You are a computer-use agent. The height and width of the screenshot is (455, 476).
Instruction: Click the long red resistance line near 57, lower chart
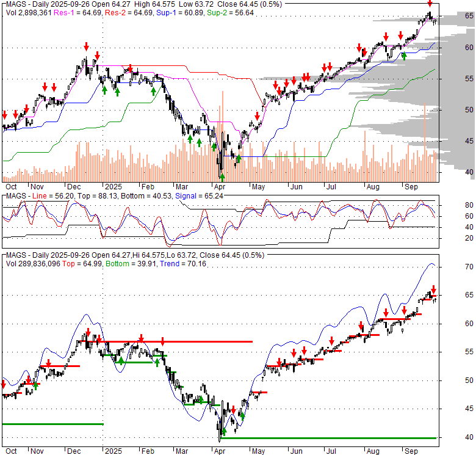166,341
